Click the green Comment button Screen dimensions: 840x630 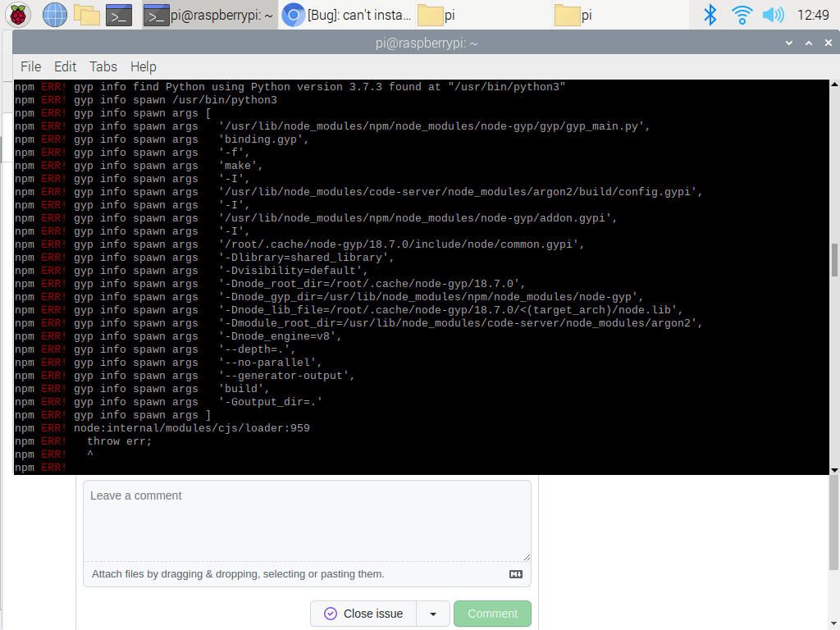[492, 614]
